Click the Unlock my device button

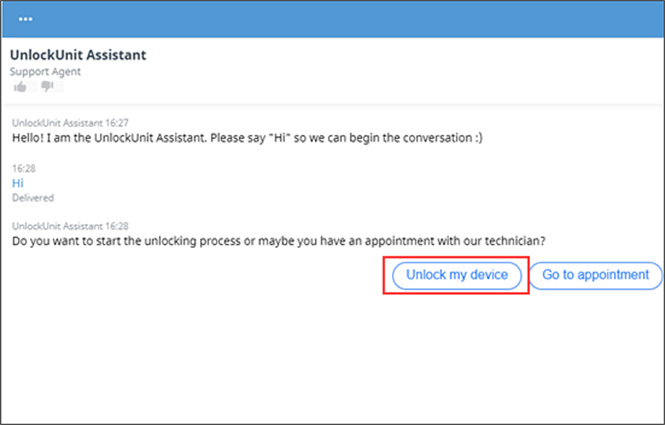click(457, 274)
